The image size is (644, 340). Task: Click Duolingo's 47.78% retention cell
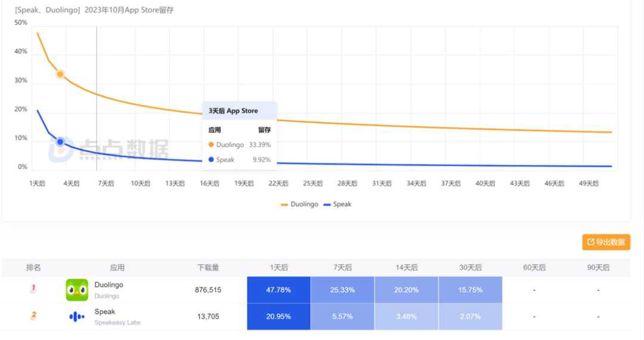pyautogui.click(x=278, y=290)
